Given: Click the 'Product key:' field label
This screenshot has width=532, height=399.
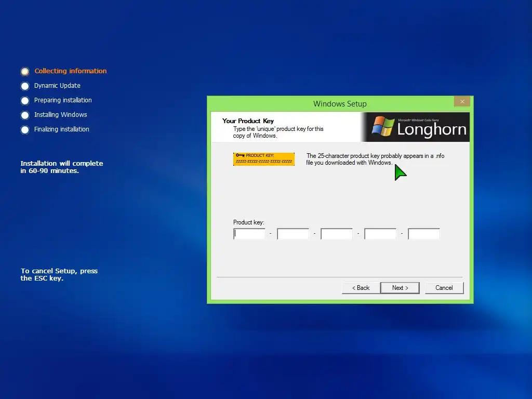Looking at the screenshot, I should (x=249, y=222).
